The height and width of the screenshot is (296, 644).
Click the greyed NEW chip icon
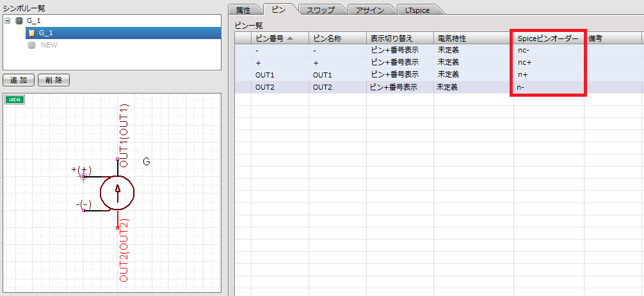(31, 45)
